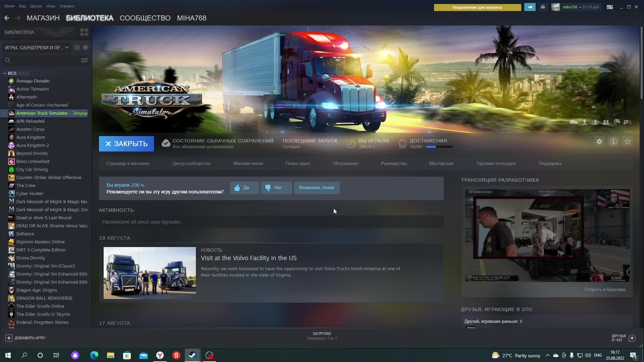Click the announcements megaphone icon

pyautogui.click(x=530, y=7)
